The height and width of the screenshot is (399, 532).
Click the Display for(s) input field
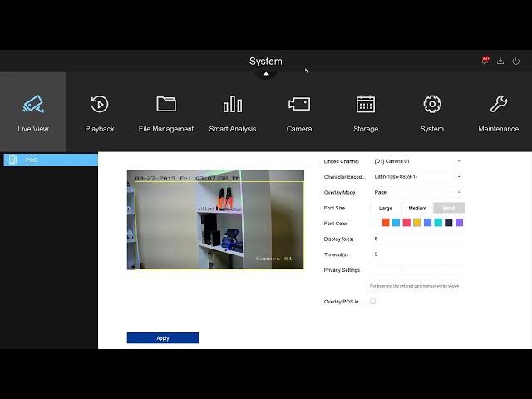pos(418,239)
